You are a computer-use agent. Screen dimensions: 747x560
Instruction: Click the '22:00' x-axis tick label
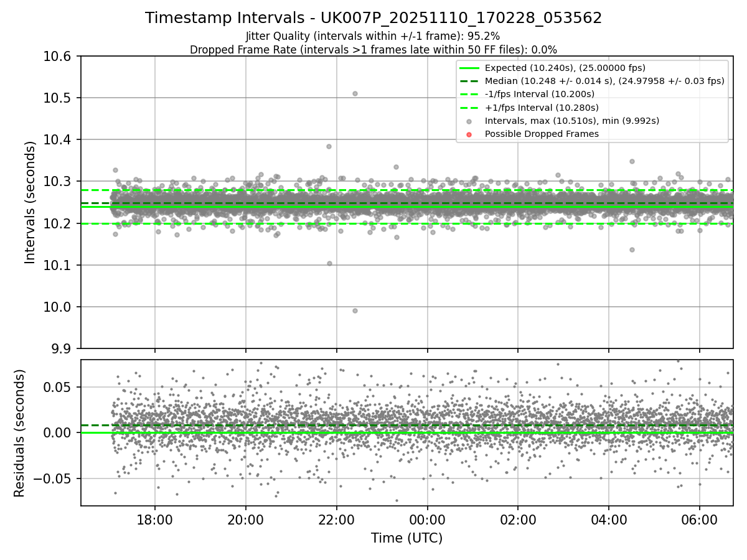337,519
